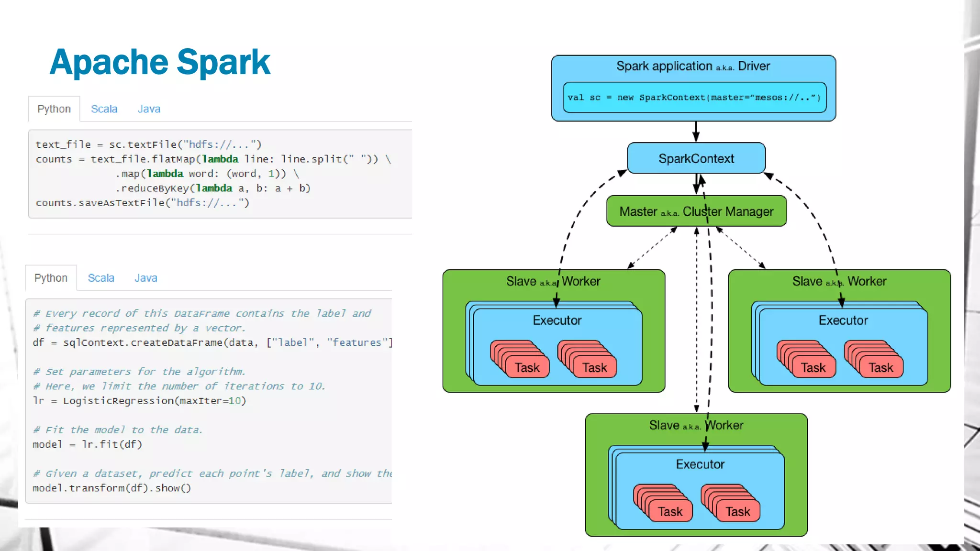Select the Master a.k.a. Cluster Manager box
Screen dimensions: 980x551
(x=696, y=211)
